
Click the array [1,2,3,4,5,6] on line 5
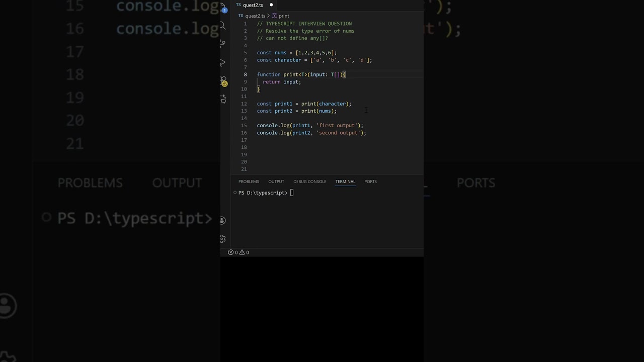tap(314, 53)
